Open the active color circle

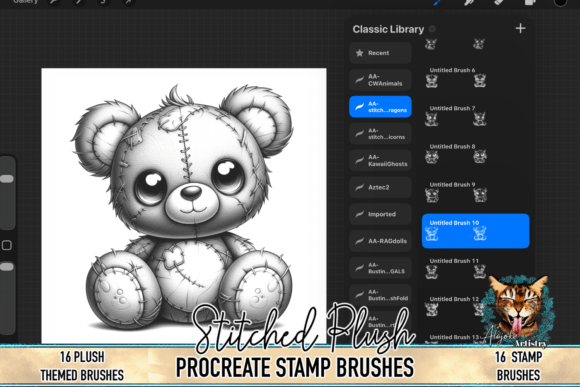pyautogui.click(x=560, y=2)
